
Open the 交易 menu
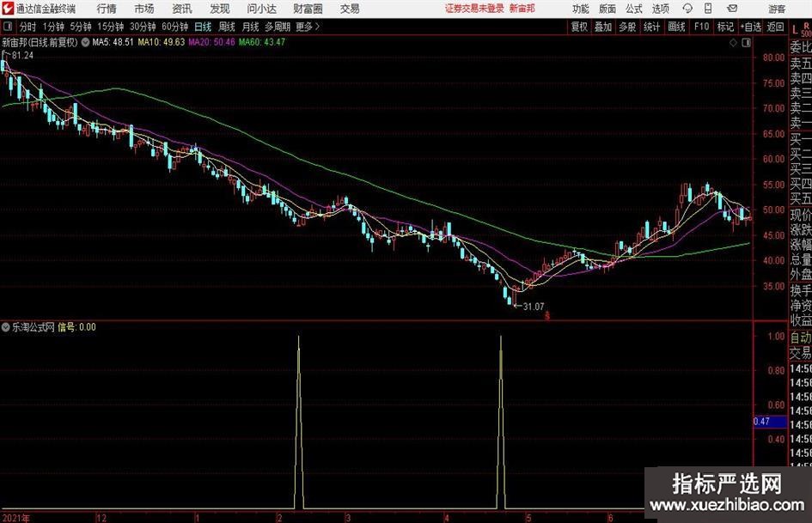[350, 9]
